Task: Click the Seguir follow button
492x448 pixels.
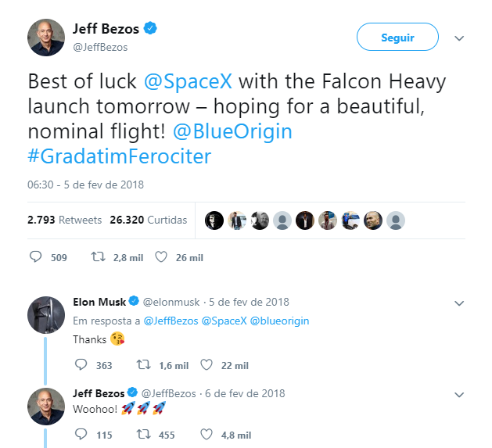Action: pos(397,38)
